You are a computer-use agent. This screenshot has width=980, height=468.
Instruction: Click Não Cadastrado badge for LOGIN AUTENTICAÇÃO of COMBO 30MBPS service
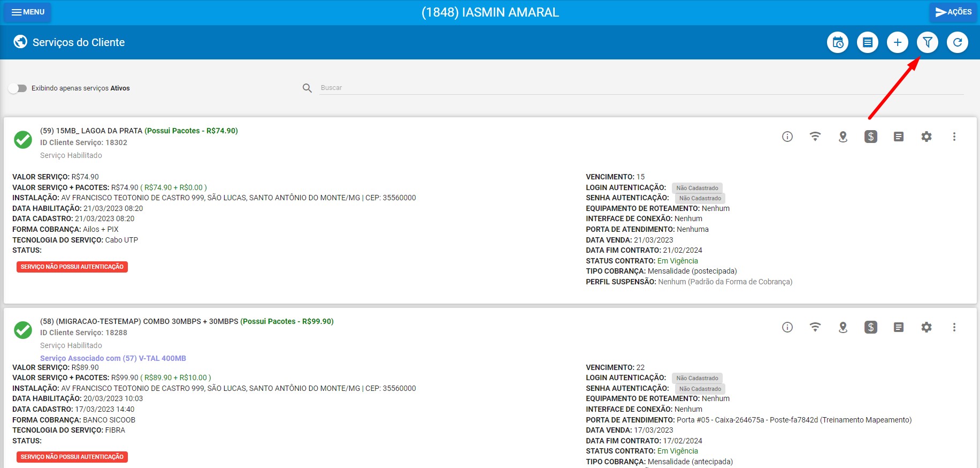tap(697, 378)
